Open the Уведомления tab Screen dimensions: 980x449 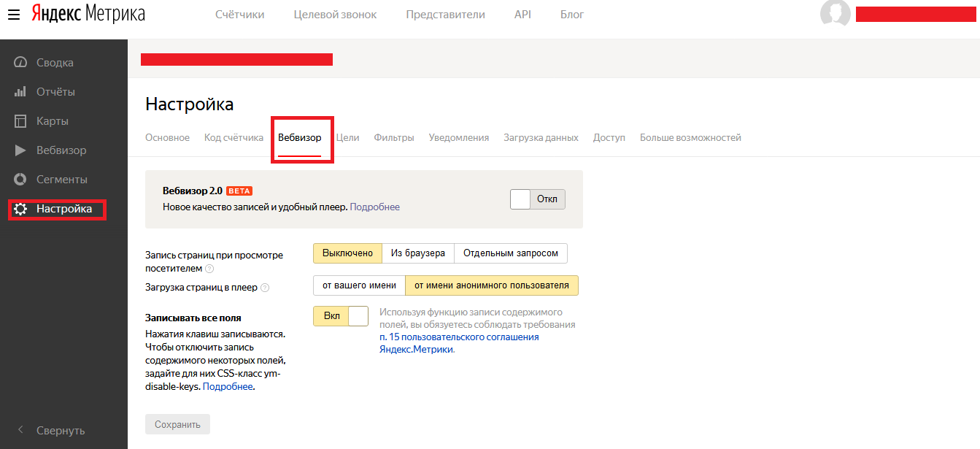pyautogui.click(x=459, y=137)
